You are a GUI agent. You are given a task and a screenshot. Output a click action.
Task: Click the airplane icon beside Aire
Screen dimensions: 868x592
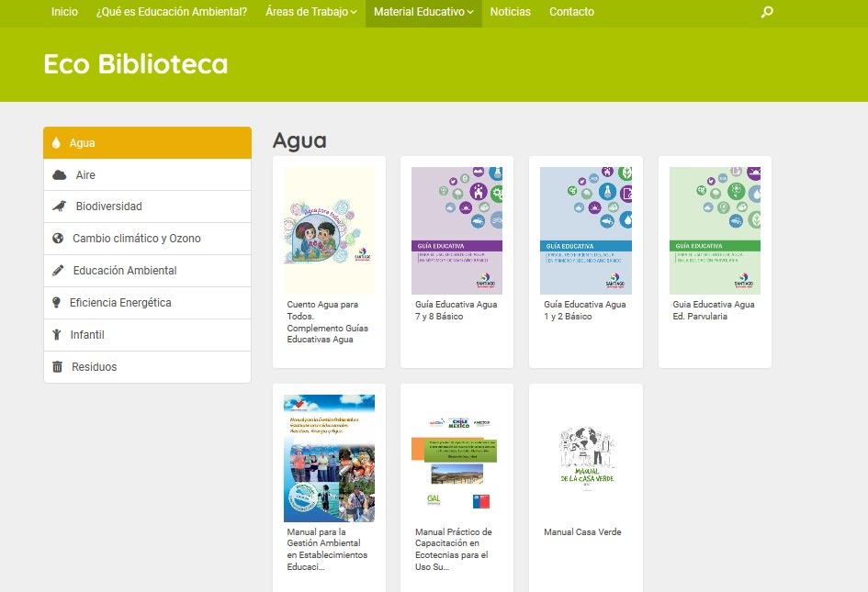[x=57, y=174]
